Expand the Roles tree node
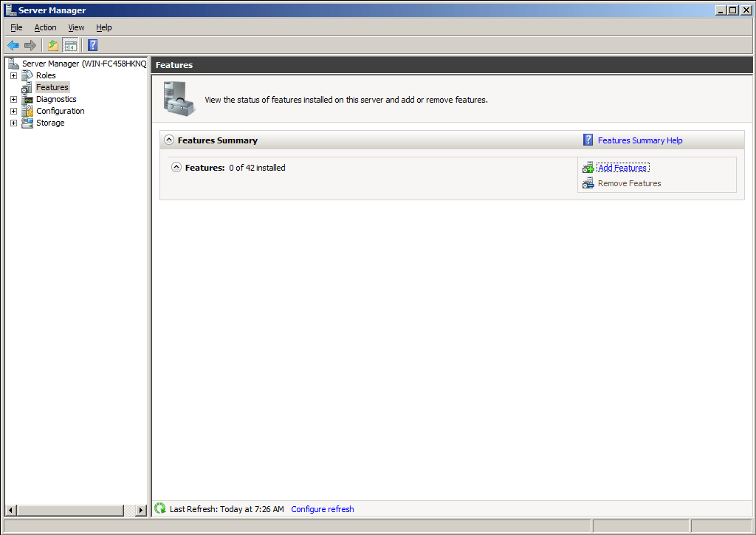This screenshot has height=535, width=756. (x=13, y=75)
